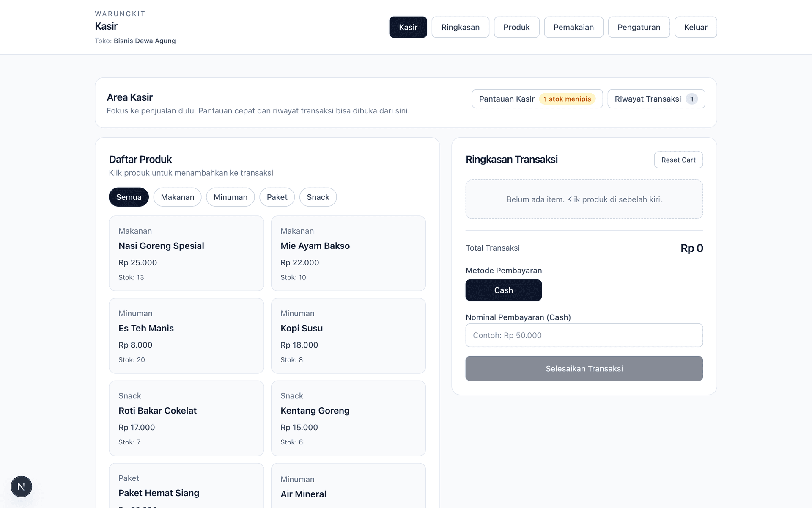Select Cash payment method
Viewport: 812px width, 508px height.
pyautogui.click(x=503, y=290)
